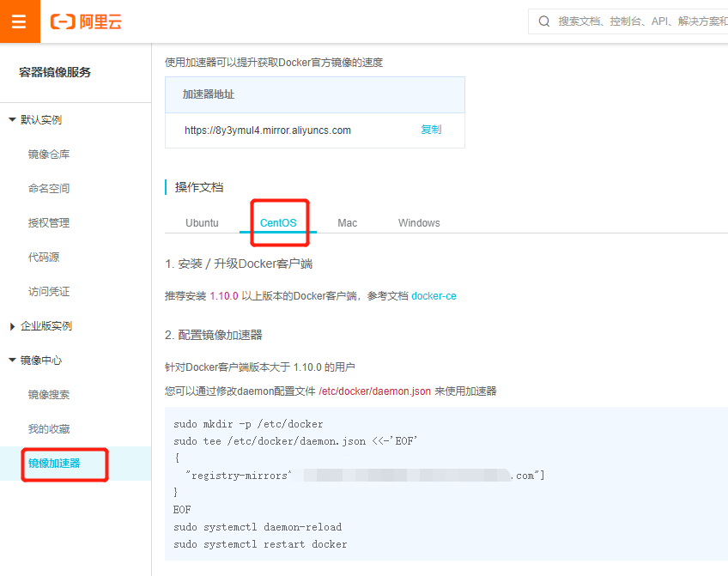728x576 pixels.
Task: Switch to the Windows tab
Action: click(x=419, y=223)
